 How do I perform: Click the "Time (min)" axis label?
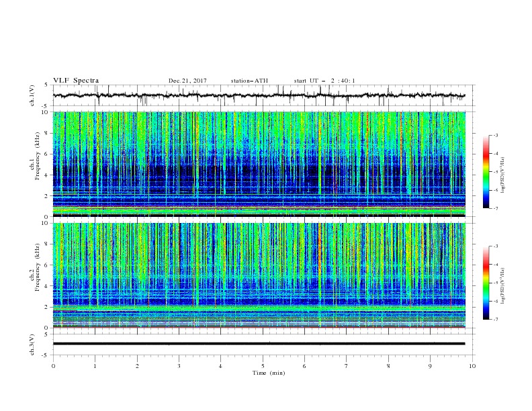269,373
